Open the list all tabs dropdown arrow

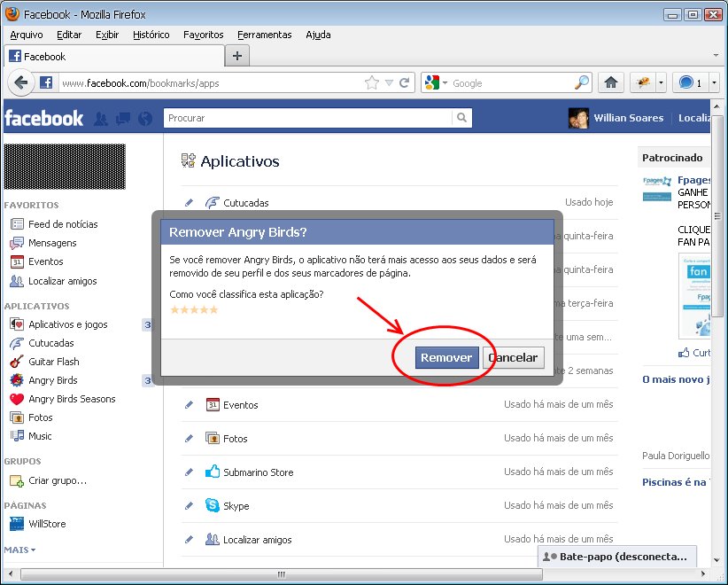[x=716, y=55]
